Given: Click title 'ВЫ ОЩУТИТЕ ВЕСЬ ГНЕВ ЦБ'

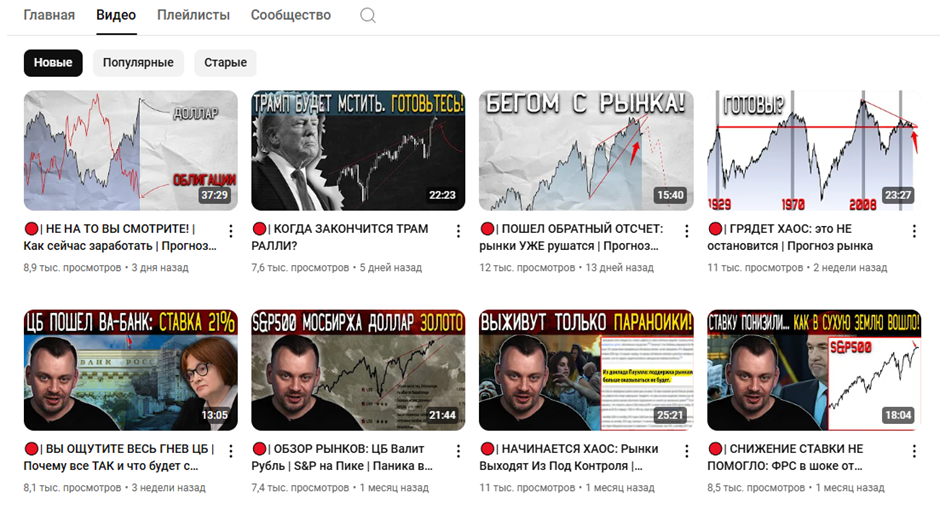Looking at the screenshot, I should [119, 457].
